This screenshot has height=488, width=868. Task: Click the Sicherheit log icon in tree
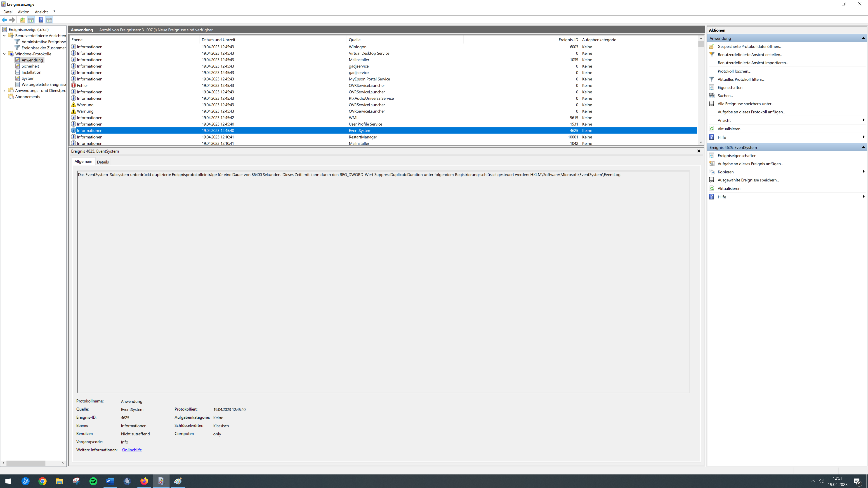(18, 66)
